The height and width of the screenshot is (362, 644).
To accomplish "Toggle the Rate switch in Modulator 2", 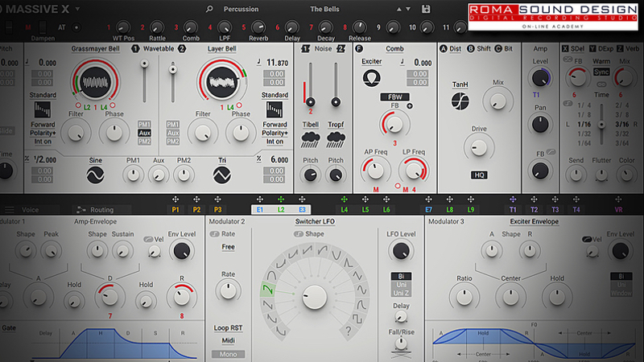I will pos(214,234).
